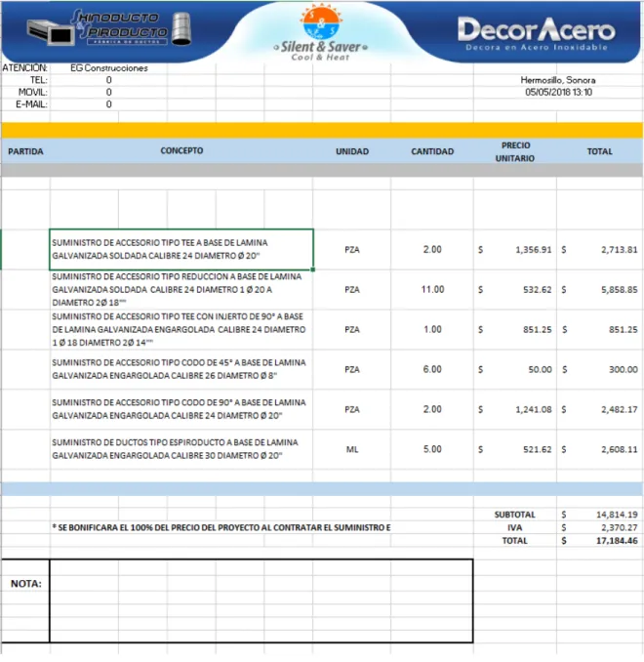This screenshot has width=644, height=662.
Task: Click the fill handle of the selected cell
Action: (x=312, y=269)
